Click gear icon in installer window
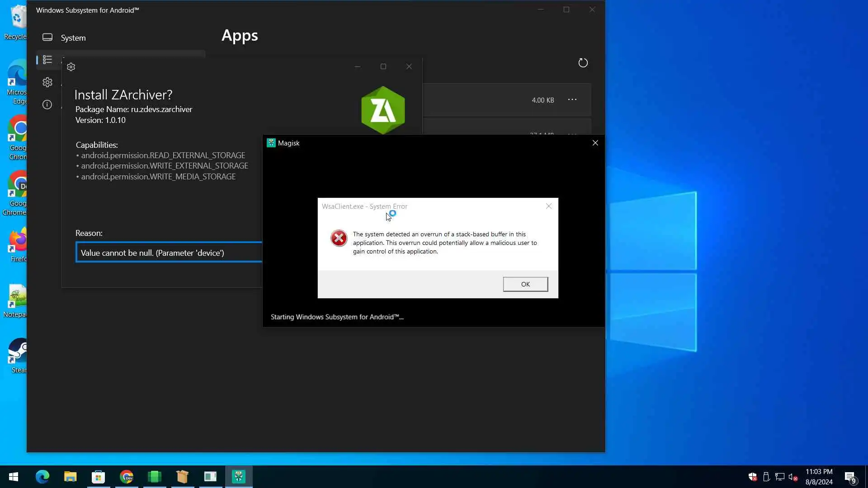 click(x=71, y=67)
